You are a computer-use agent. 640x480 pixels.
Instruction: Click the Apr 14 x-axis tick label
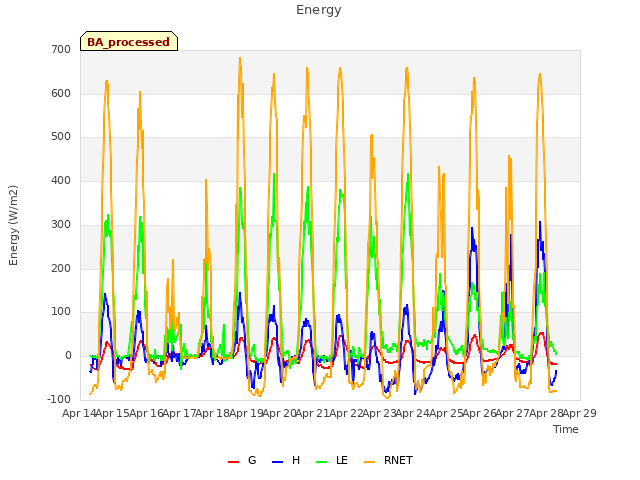click(x=79, y=413)
